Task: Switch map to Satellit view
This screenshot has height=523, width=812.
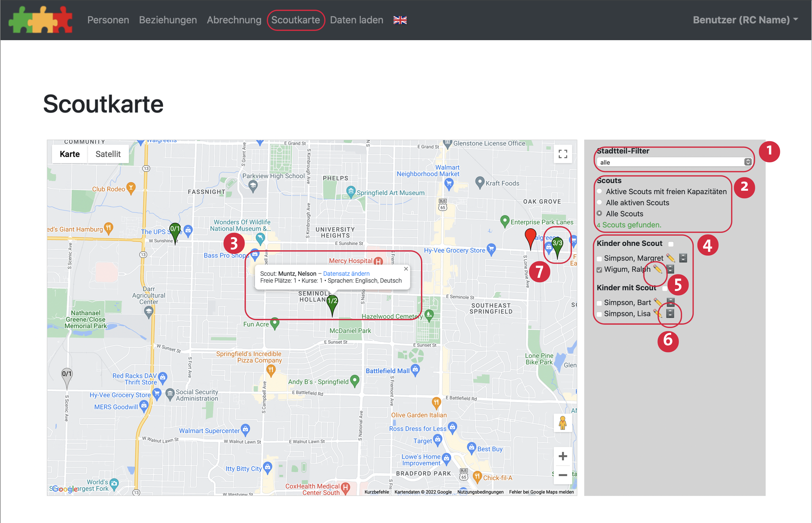Action: point(108,154)
